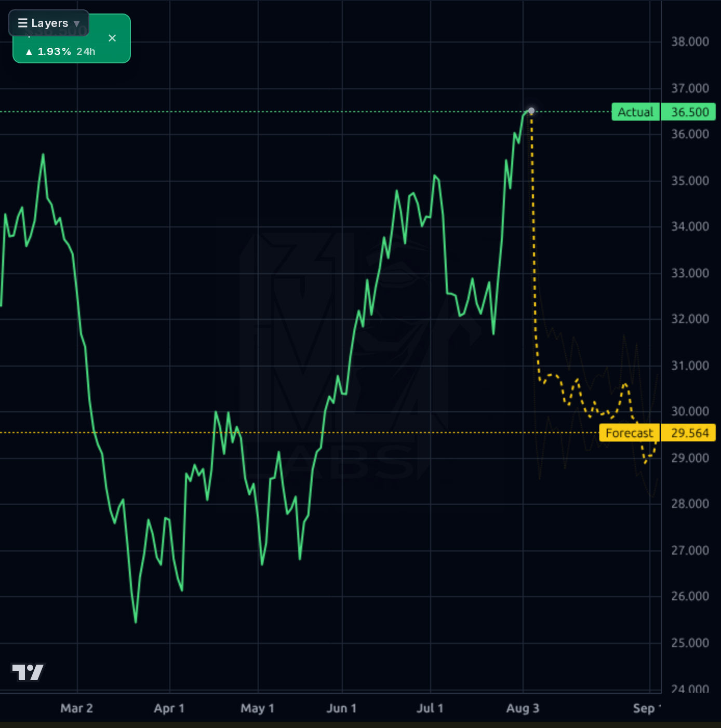Screen dimensions: 721x728
Task: Click the Mar 2 date label
Action: (x=77, y=708)
